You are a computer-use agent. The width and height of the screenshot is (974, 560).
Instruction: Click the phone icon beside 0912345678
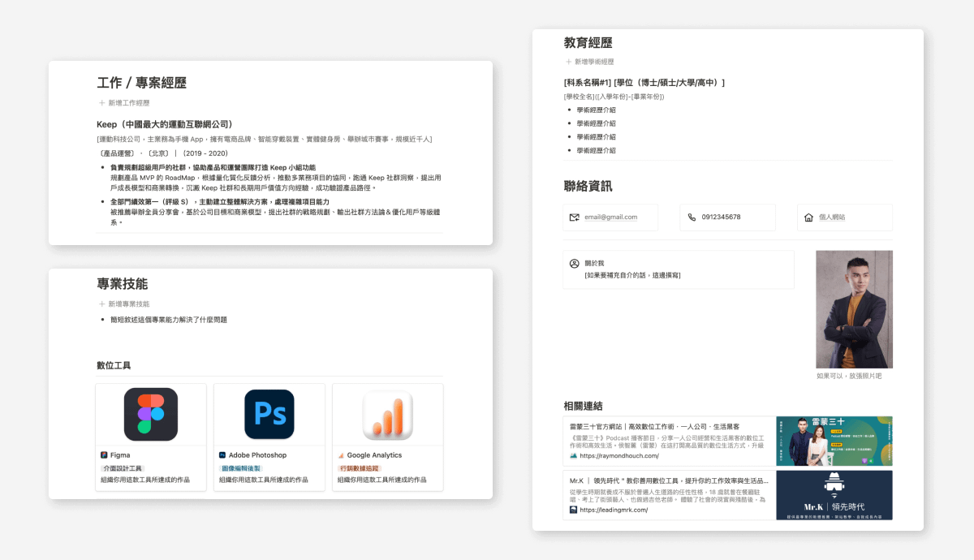(692, 218)
